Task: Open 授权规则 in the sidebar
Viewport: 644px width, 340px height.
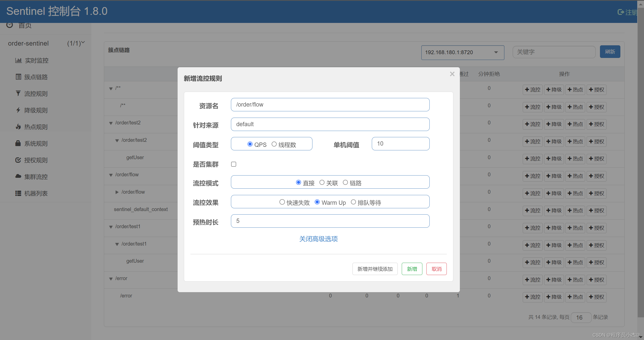Action: [x=36, y=160]
